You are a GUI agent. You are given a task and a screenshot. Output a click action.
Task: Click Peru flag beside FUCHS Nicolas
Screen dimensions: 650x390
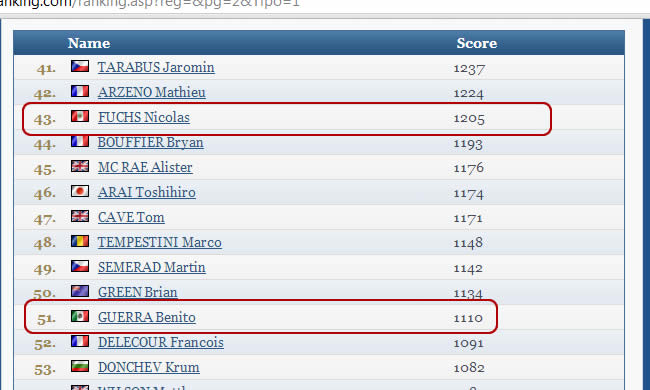[80, 116]
